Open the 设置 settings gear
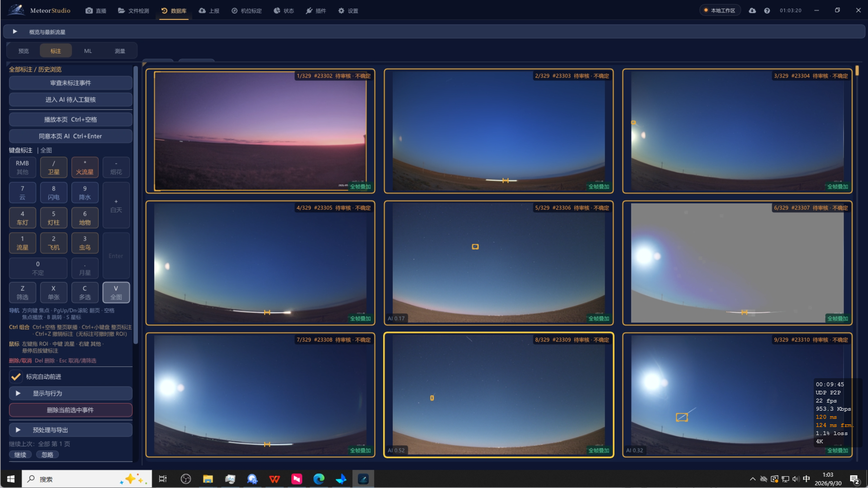This screenshot has height=488, width=868. coord(348,11)
